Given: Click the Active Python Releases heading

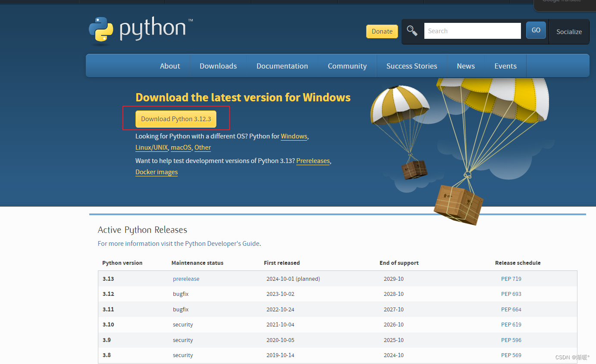Looking at the screenshot, I should pos(142,230).
